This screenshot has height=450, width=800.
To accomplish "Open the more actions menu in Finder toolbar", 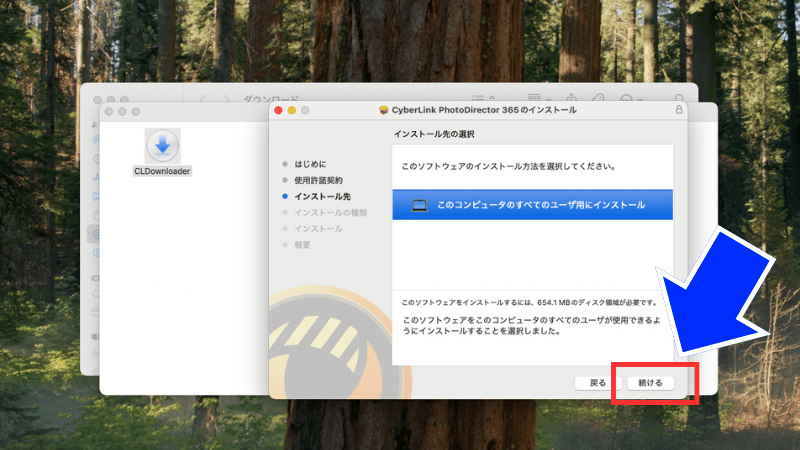I will 631,98.
